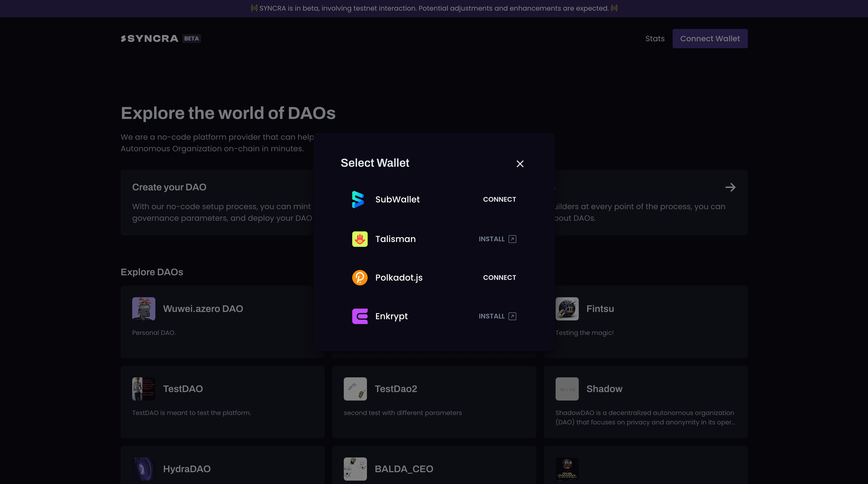
Task: Open the Stats page
Action: click(655, 39)
